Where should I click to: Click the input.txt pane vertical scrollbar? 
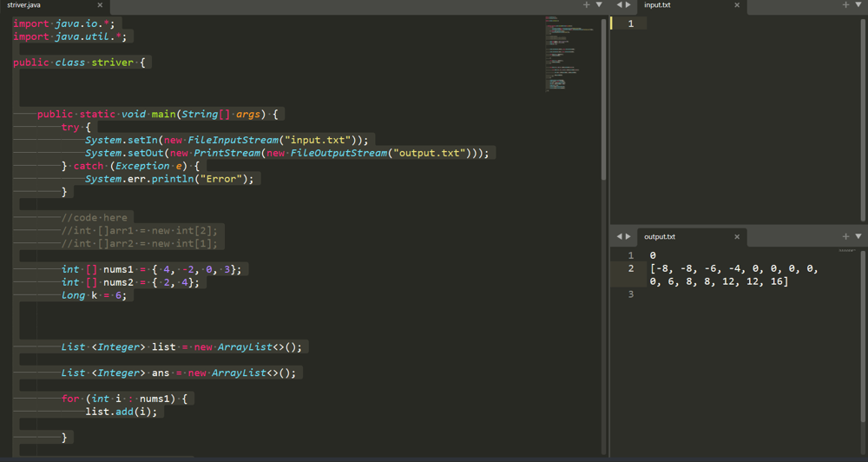click(x=863, y=119)
